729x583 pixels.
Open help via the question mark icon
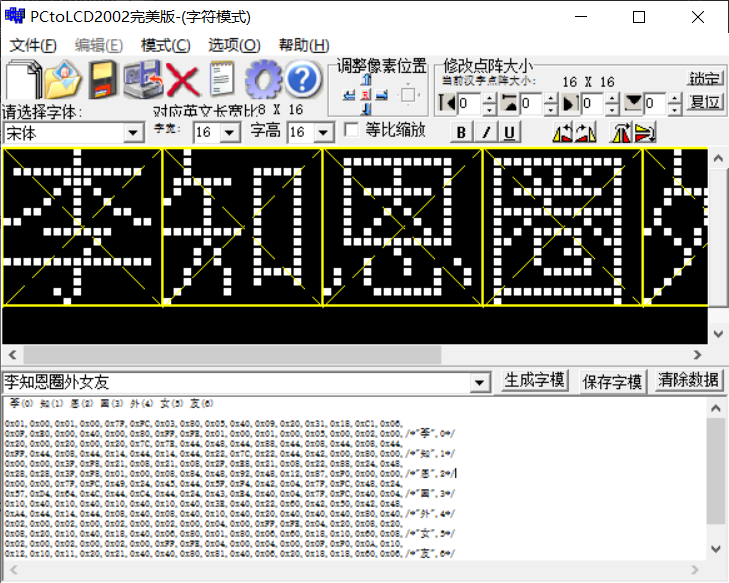[303, 79]
